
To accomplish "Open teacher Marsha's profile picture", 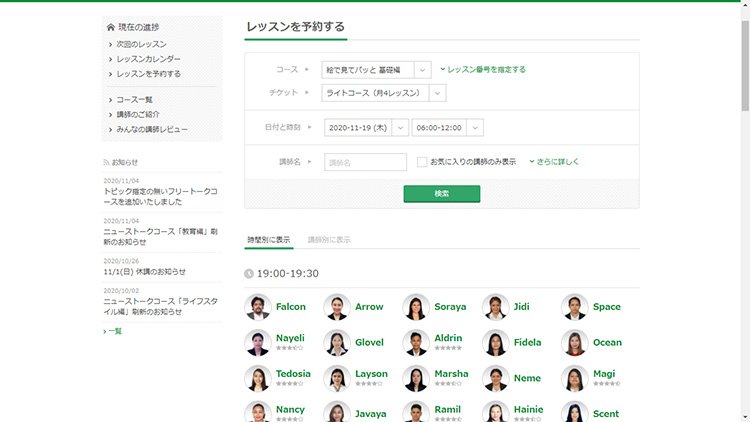I will [x=416, y=378].
